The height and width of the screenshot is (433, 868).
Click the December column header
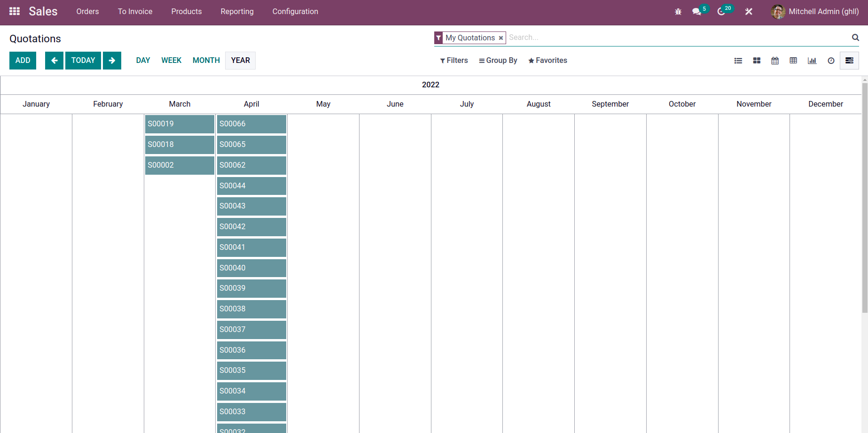[826, 104]
